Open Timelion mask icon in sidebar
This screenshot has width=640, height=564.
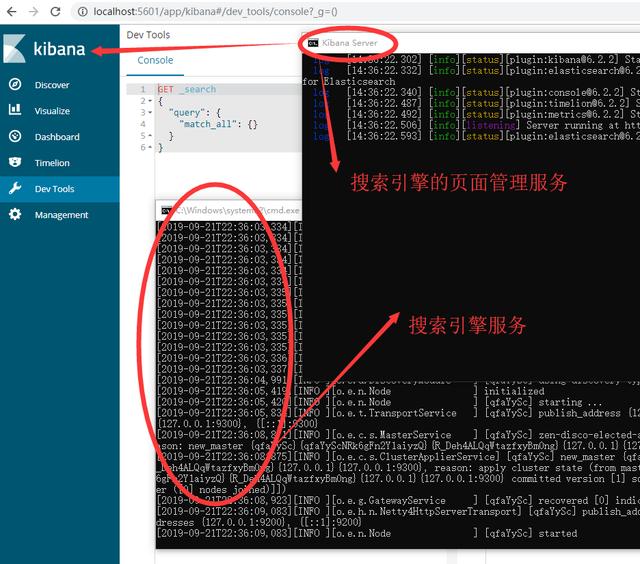[x=15, y=162]
